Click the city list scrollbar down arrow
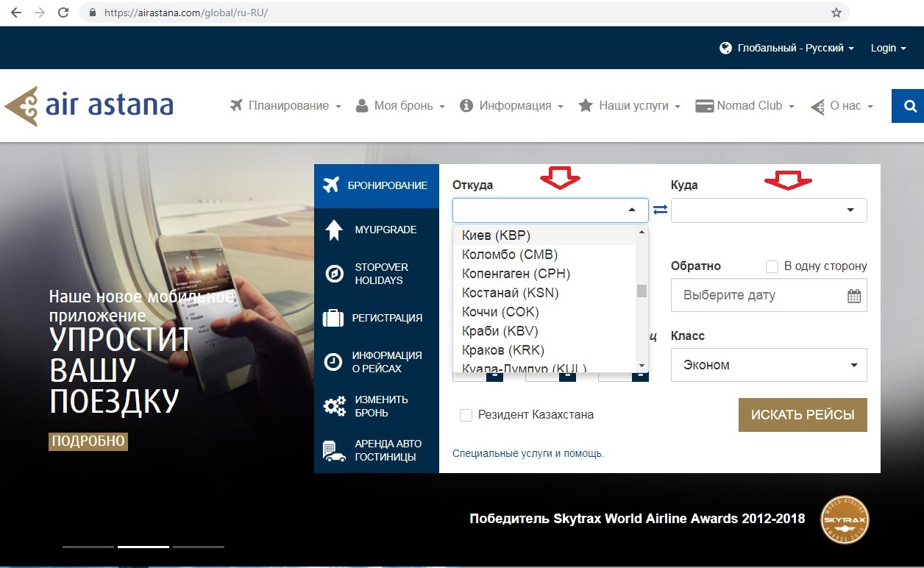This screenshot has width=924, height=568. pos(642,366)
